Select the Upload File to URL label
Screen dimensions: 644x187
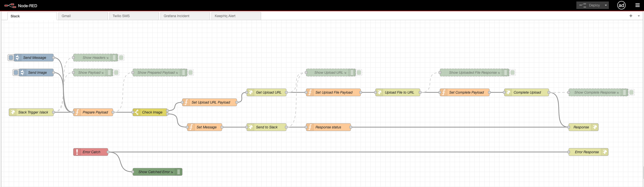click(x=399, y=92)
